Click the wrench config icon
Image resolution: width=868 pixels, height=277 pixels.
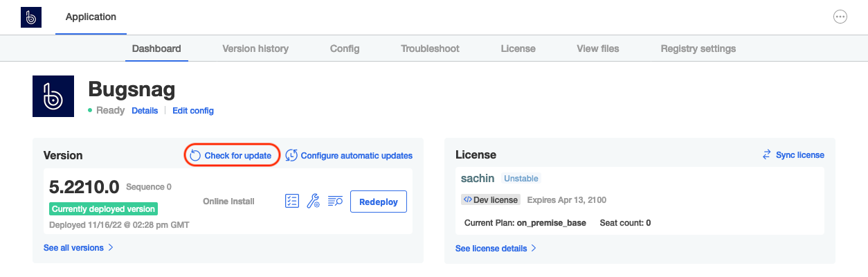tap(313, 201)
